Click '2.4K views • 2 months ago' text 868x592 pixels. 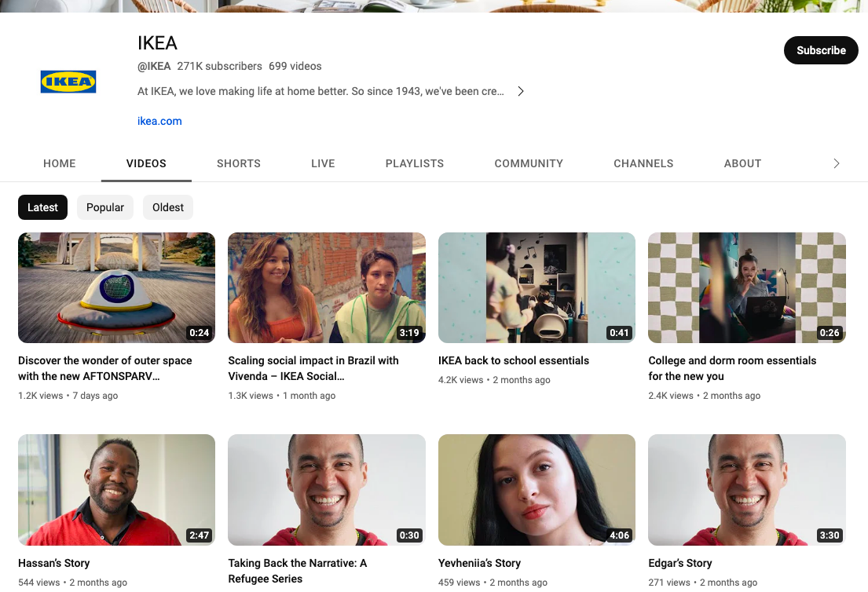pyautogui.click(x=704, y=396)
